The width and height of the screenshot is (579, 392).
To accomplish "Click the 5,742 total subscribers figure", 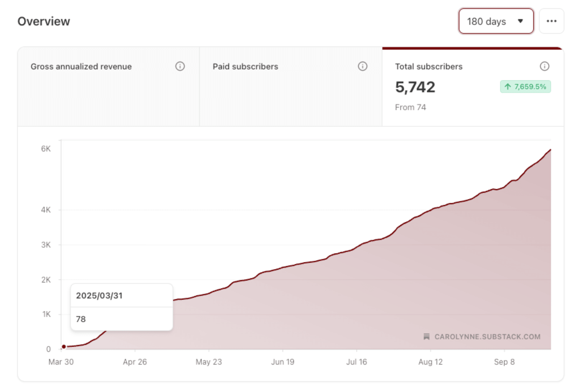I will pos(415,87).
